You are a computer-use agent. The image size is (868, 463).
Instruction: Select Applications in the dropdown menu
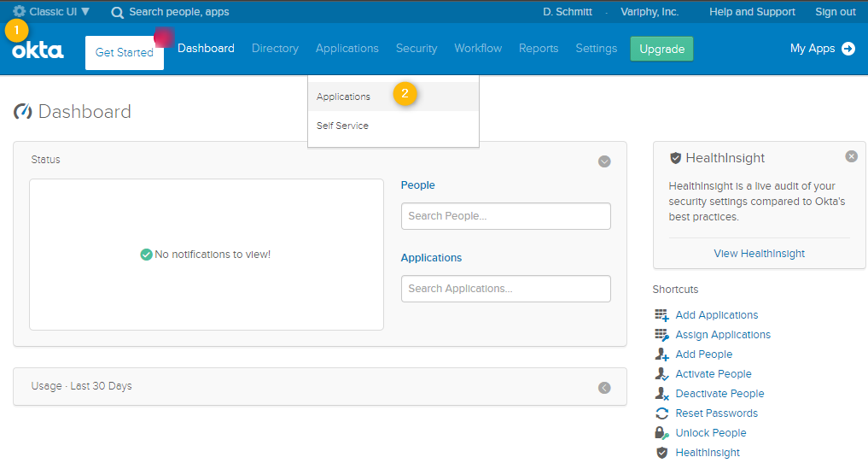pos(393,97)
